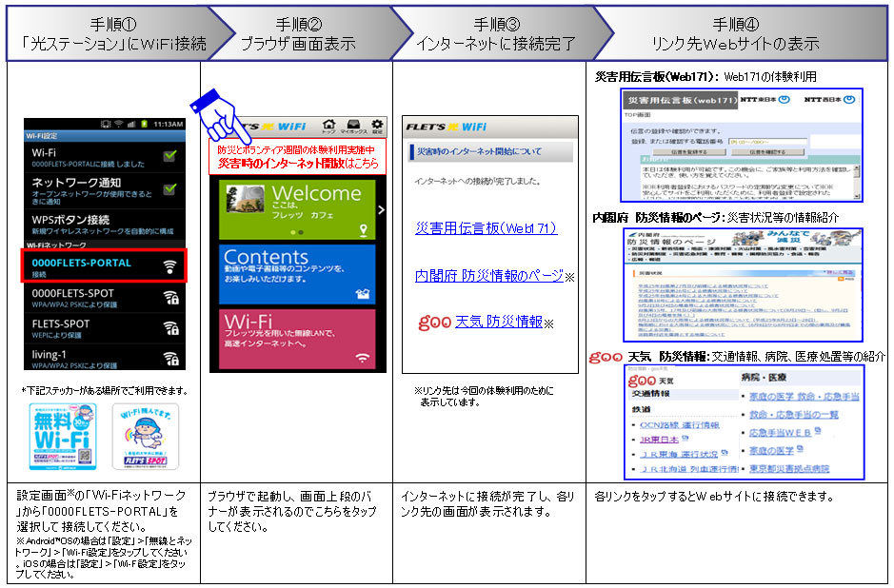
Task: Click the NTT東日本 logo on Web171 page
Action: [765, 100]
